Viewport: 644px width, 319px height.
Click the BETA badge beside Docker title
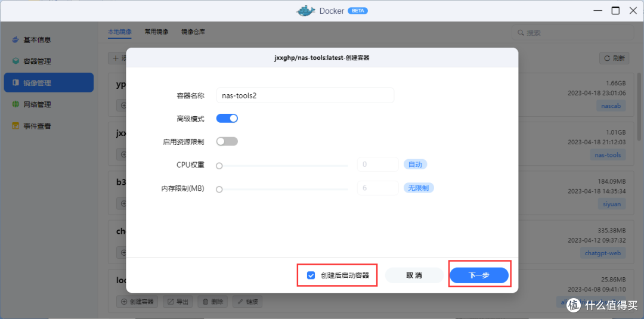click(x=358, y=11)
